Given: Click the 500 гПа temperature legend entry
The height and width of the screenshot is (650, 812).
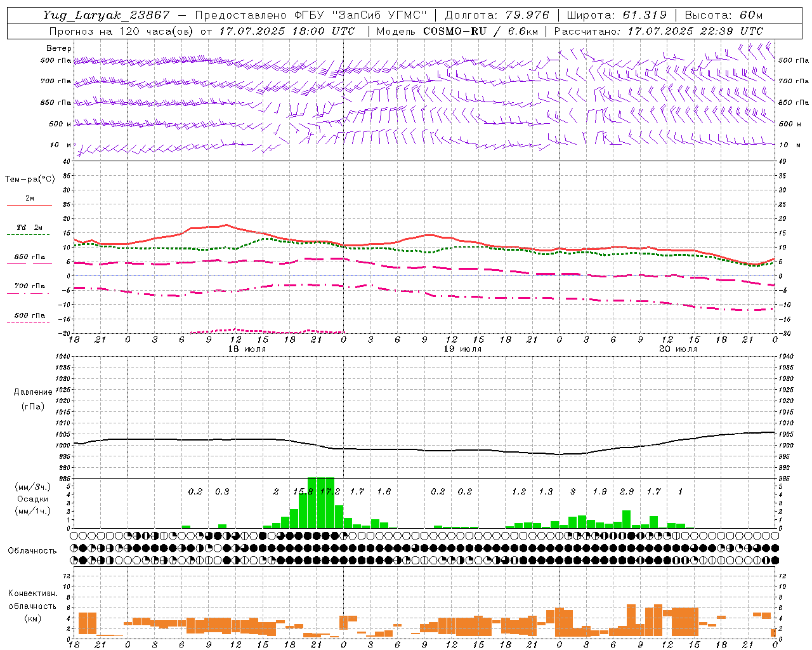Looking at the screenshot, I should 30,315.
